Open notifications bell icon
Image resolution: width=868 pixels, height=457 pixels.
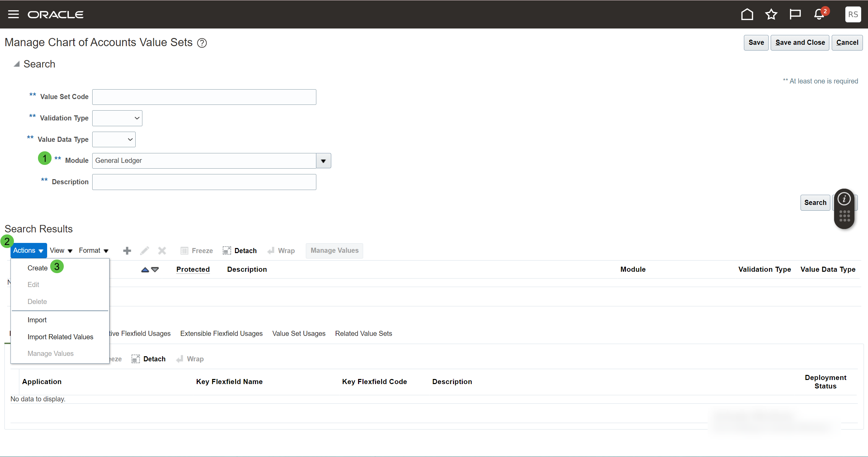[819, 15]
